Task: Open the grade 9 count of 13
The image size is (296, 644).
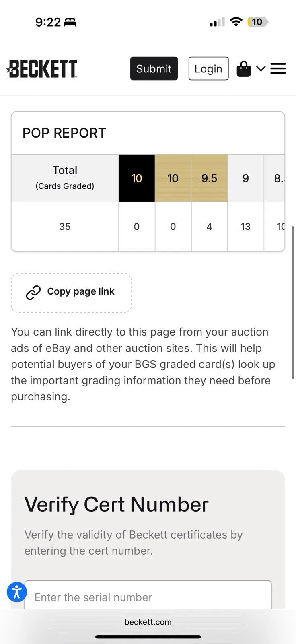Action: tap(245, 227)
